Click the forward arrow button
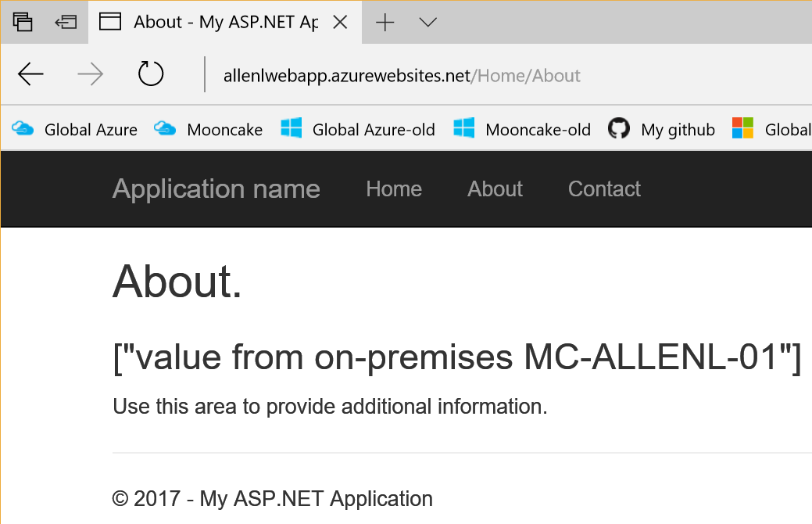 (91, 74)
